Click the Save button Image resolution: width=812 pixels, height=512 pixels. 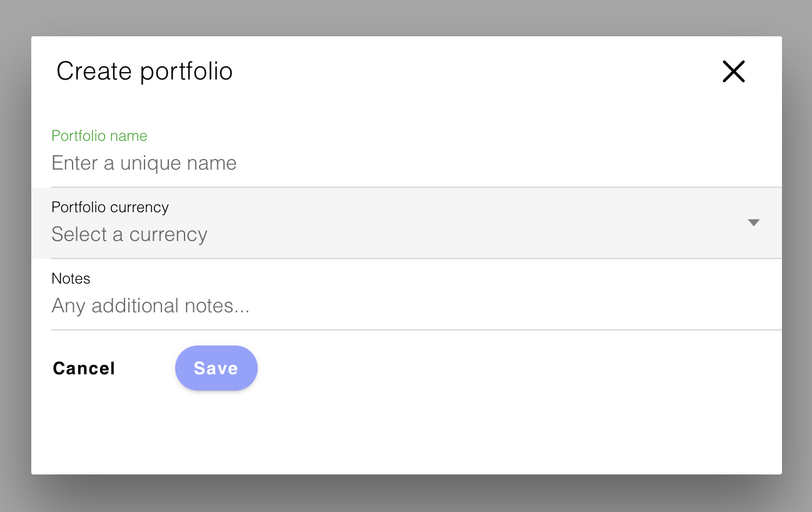(x=216, y=368)
